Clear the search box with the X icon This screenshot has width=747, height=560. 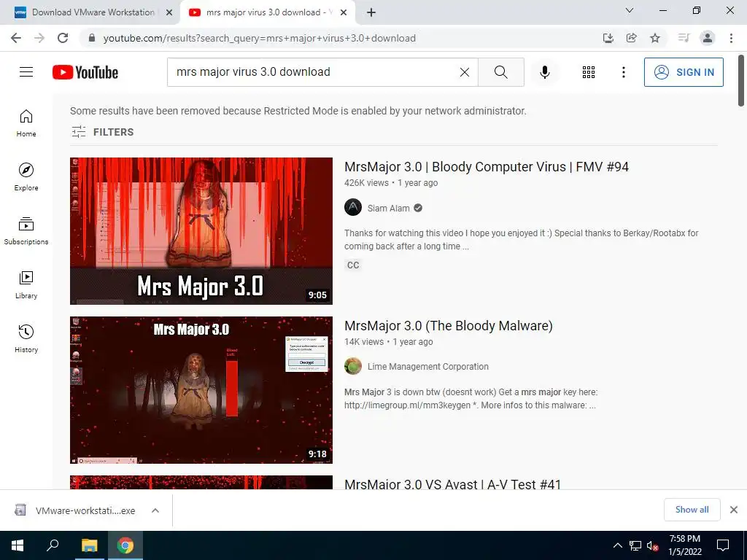[465, 72]
